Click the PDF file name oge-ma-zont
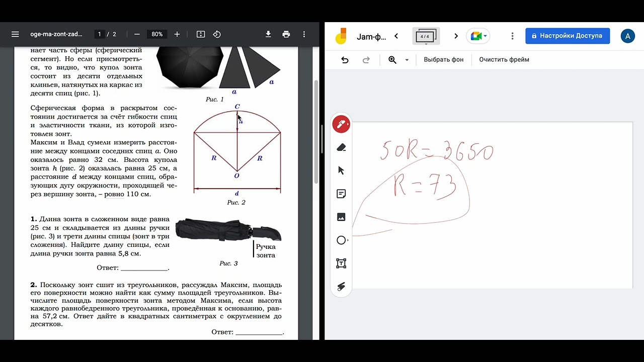This screenshot has height=362, width=644. tap(56, 34)
